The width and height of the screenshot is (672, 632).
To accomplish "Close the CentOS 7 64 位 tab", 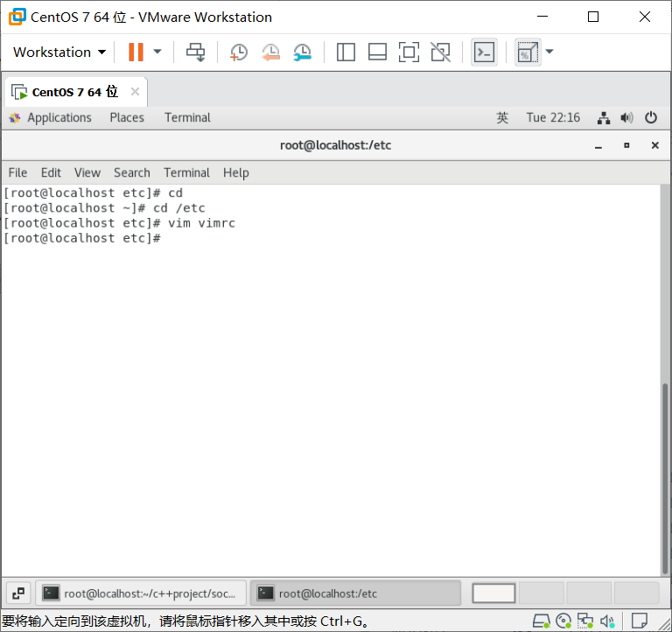I will click(135, 92).
